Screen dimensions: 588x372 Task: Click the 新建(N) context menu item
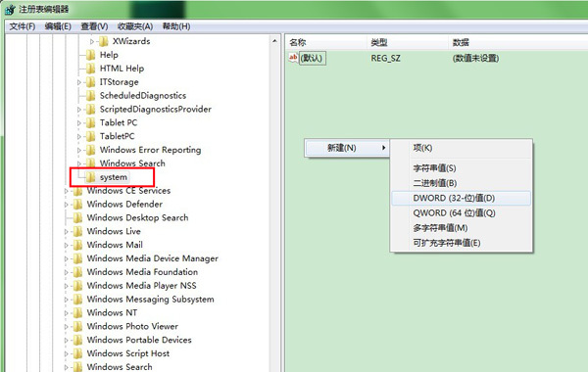[347, 148]
